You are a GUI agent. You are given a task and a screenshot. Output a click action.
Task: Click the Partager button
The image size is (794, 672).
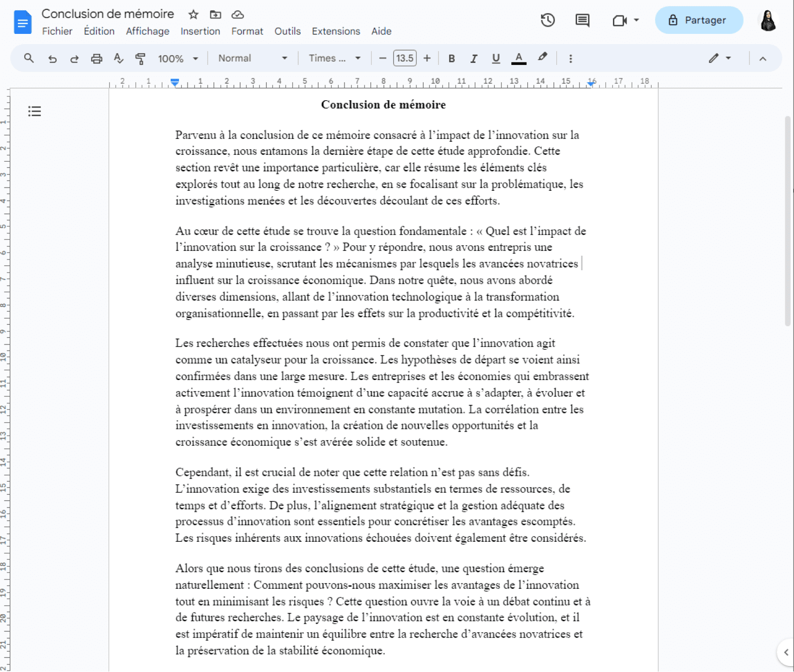click(x=699, y=20)
